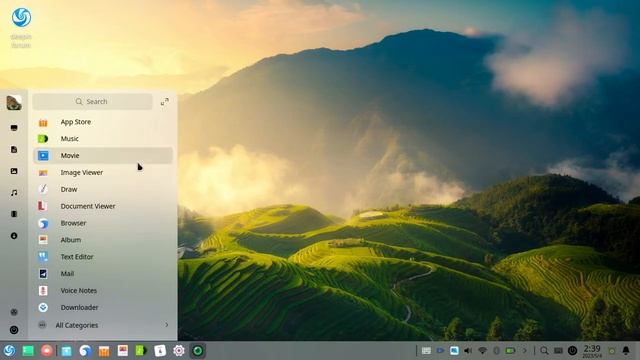Switch launcher to fullscreen mode

point(164,102)
